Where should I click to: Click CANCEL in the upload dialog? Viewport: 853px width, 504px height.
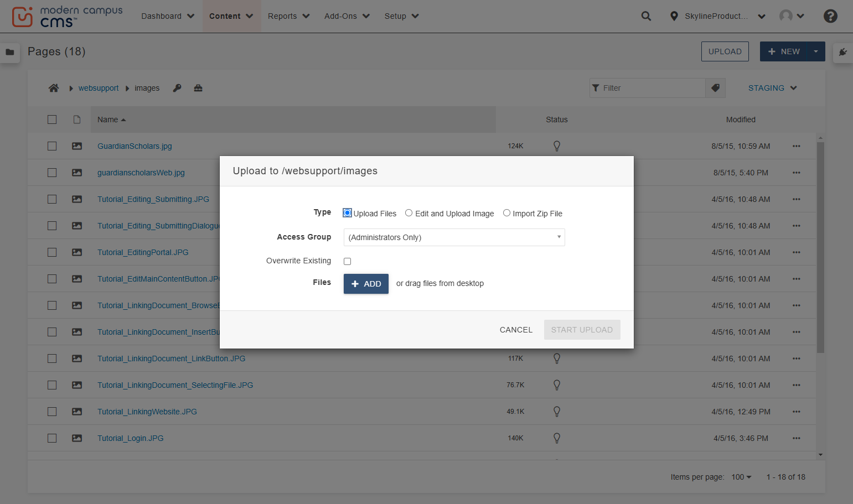coord(516,330)
